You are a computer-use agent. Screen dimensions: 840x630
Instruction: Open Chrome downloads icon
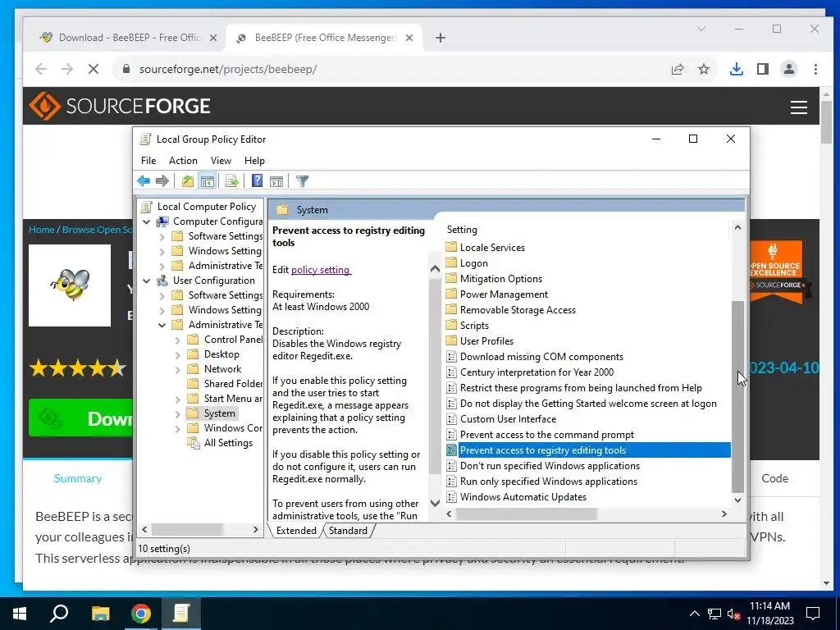(x=737, y=69)
